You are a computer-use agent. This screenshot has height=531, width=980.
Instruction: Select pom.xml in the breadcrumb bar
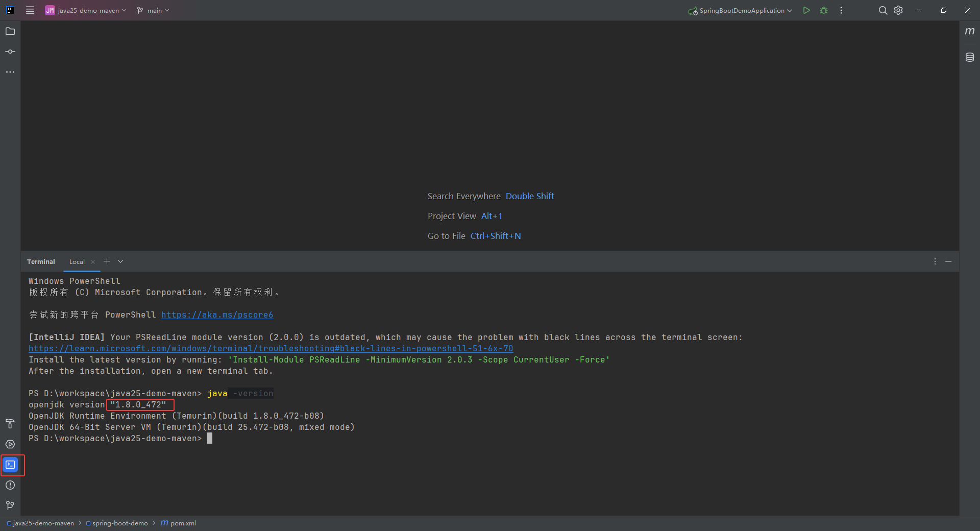click(x=182, y=523)
